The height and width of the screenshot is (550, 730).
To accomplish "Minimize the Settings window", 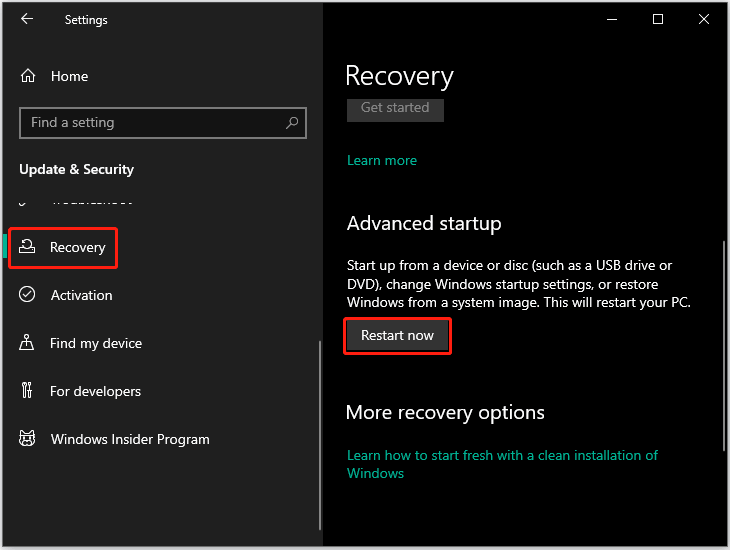I will (x=612, y=19).
